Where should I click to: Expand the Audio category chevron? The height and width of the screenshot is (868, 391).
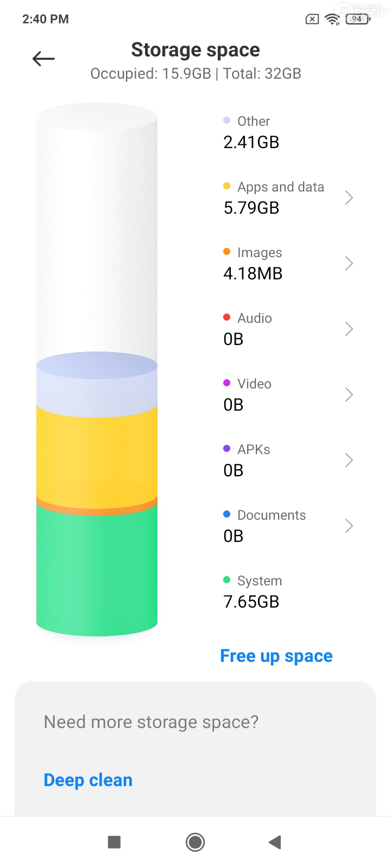click(349, 329)
